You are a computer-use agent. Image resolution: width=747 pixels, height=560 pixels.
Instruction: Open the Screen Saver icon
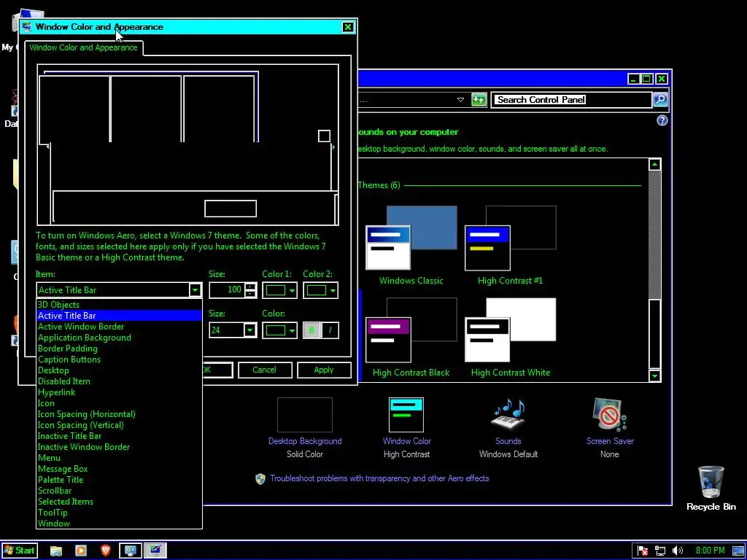(609, 415)
